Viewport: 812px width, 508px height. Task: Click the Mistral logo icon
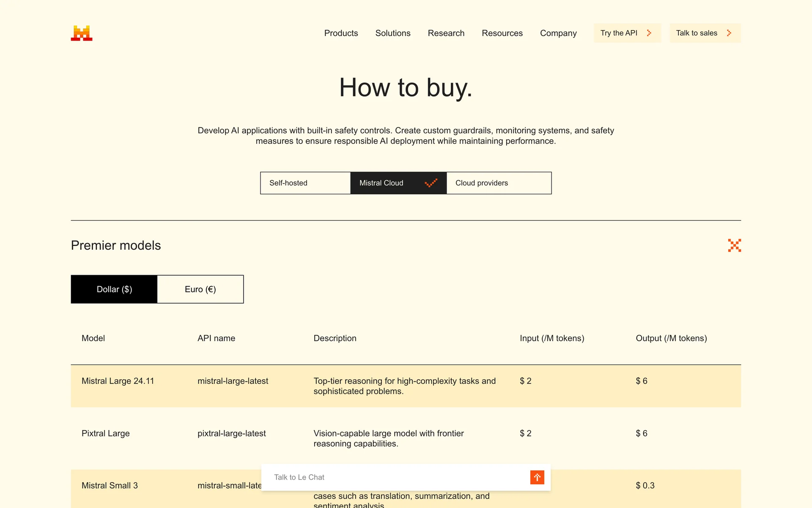82,33
